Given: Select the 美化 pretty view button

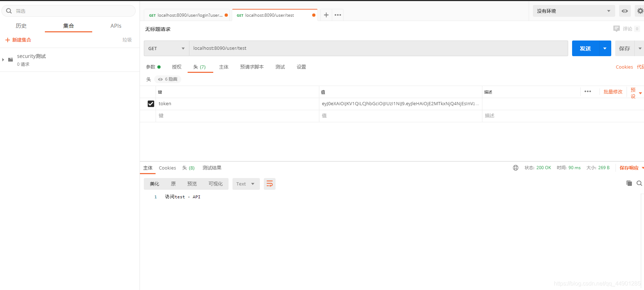Looking at the screenshot, I should (x=155, y=184).
